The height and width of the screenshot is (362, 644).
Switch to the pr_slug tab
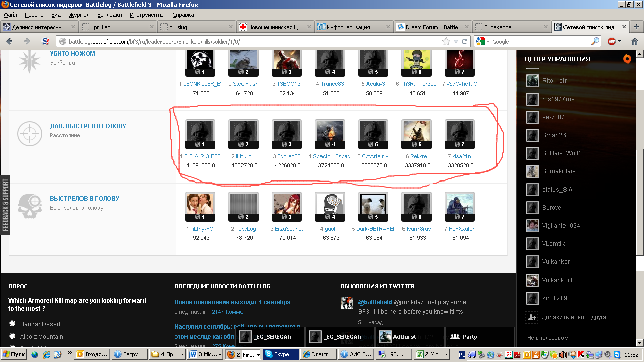click(197, 27)
